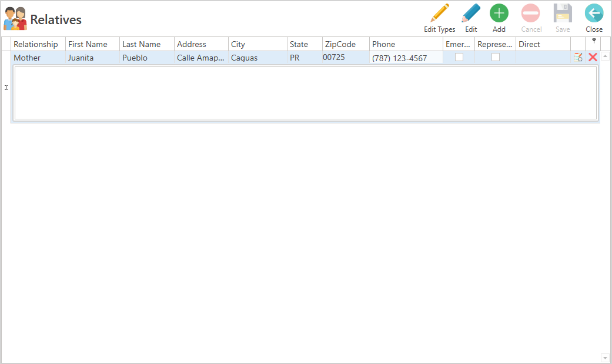Sort by State column header
The height and width of the screenshot is (364, 612).
305,44
